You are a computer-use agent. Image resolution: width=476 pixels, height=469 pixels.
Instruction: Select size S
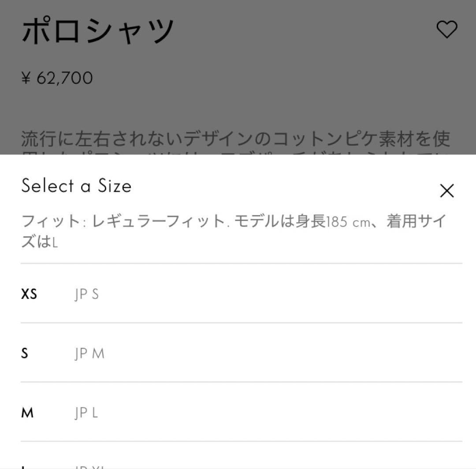click(x=25, y=353)
